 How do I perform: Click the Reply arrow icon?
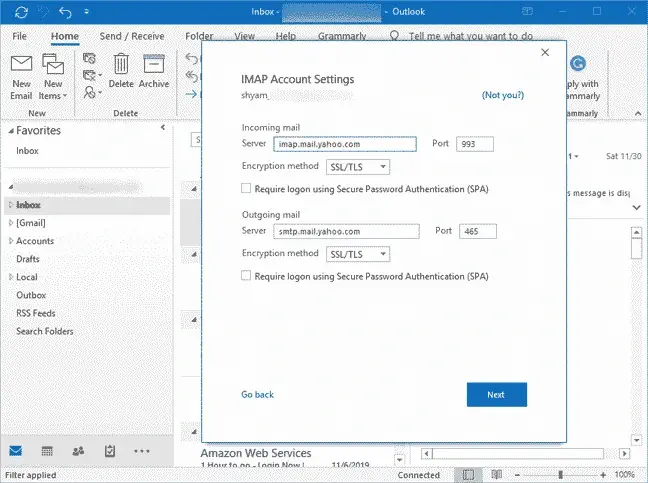191,59
